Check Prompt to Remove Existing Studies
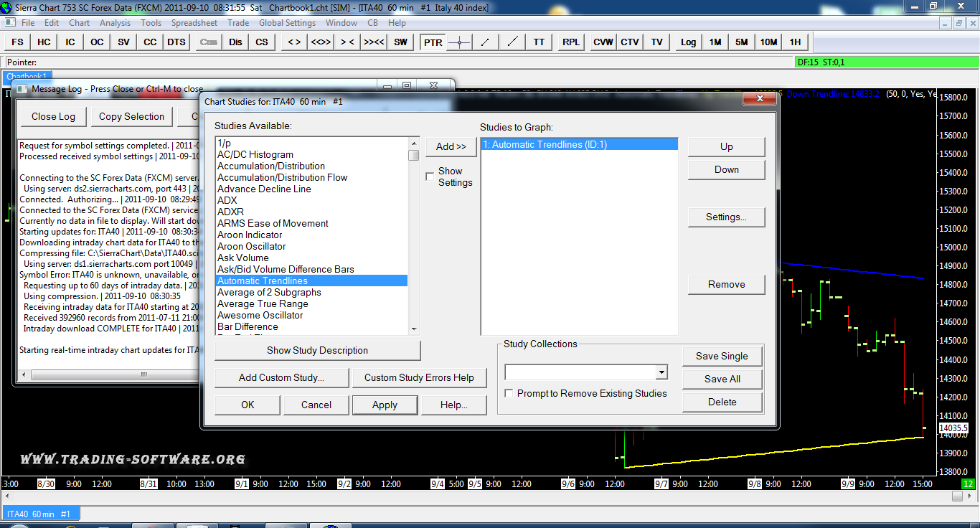The image size is (980, 528). click(509, 394)
